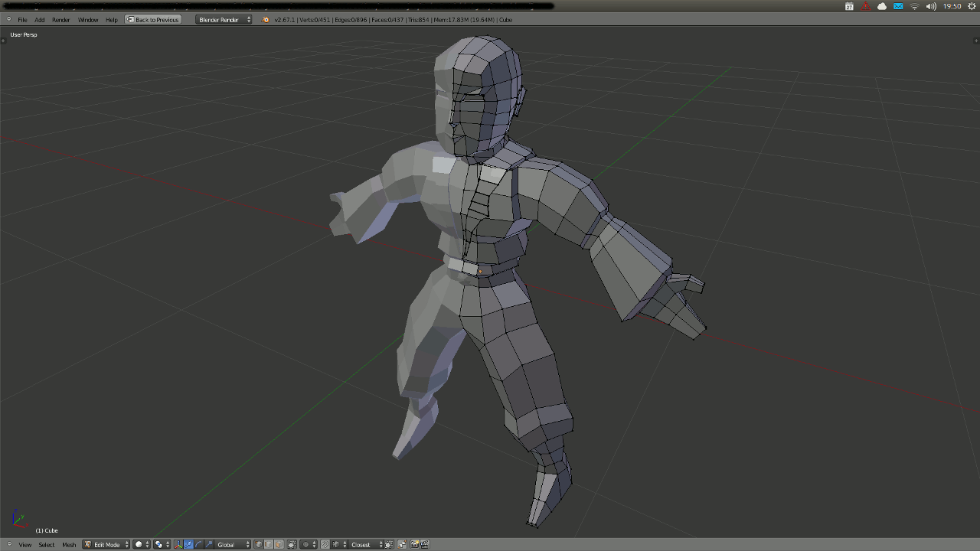The height and width of the screenshot is (551, 980).
Task: Open the Mesh menu in the viewport header
Action: pos(69,545)
